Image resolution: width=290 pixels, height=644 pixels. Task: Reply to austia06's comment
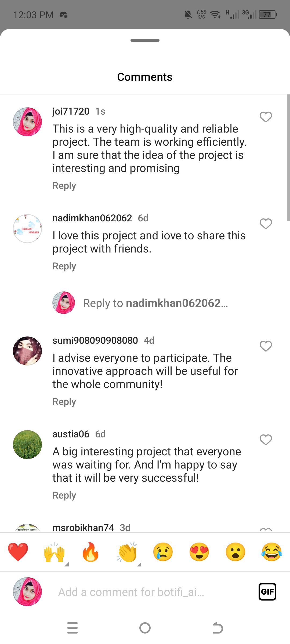point(64,495)
